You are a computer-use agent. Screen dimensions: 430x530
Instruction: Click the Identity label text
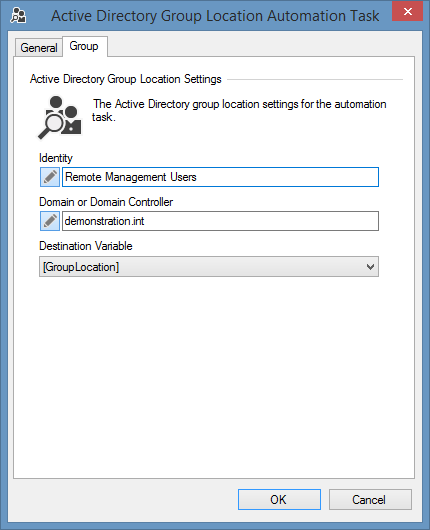pyautogui.click(x=56, y=158)
